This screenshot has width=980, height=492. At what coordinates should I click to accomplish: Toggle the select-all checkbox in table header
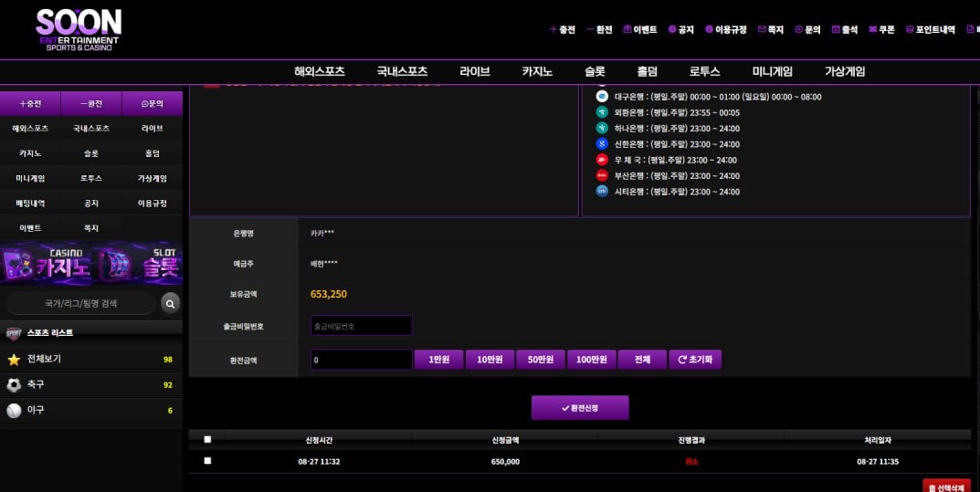point(207,439)
